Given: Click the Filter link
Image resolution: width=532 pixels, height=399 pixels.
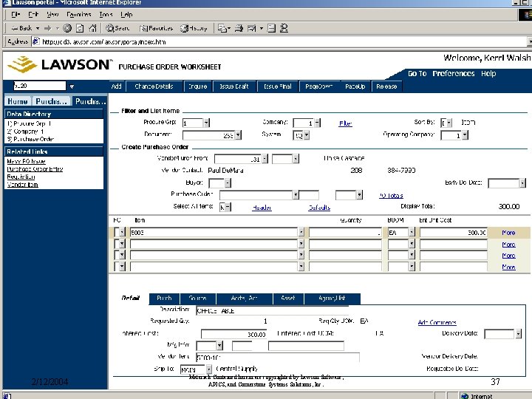Looking at the screenshot, I should pos(345,123).
